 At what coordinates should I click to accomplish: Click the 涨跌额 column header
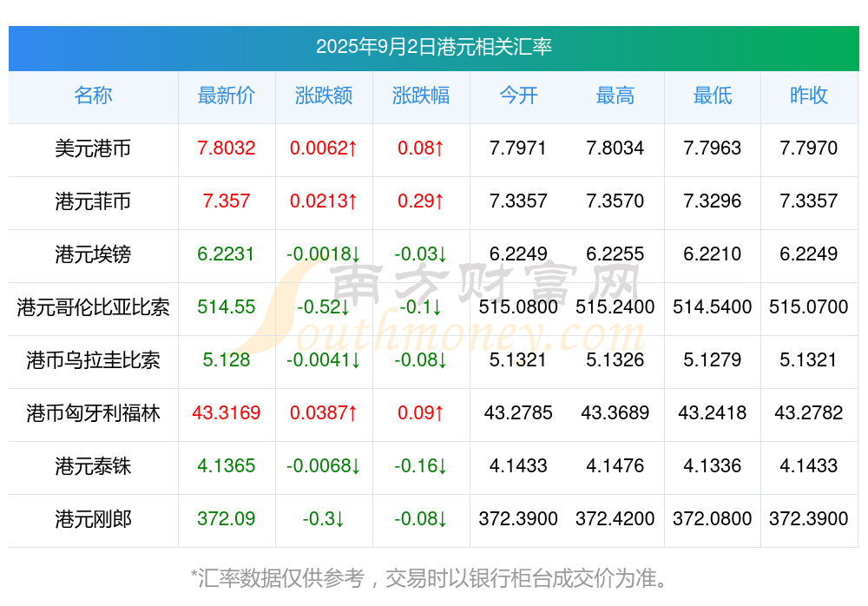click(324, 96)
